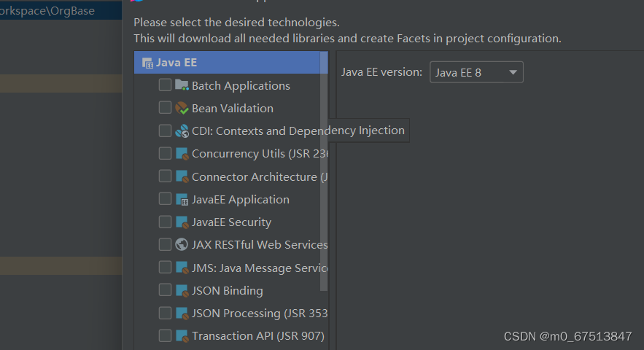Select the JavaEE Application label
Screen dimensions: 644x350
[x=240, y=200]
